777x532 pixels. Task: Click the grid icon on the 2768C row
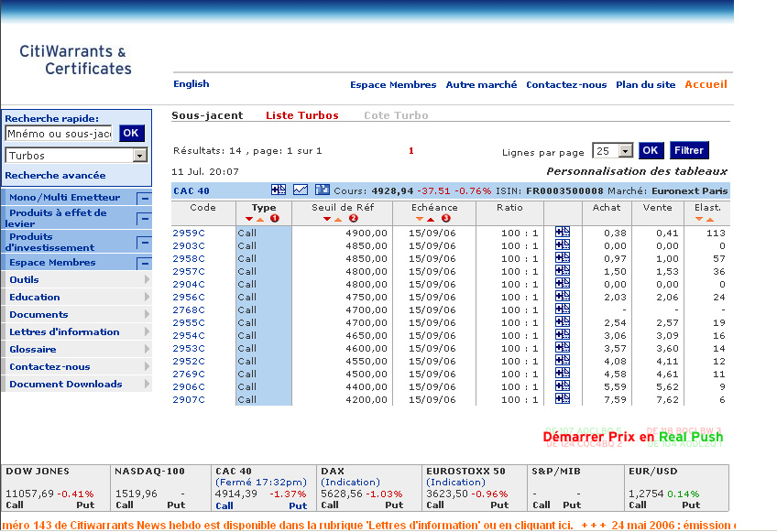(x=562, y=309)
